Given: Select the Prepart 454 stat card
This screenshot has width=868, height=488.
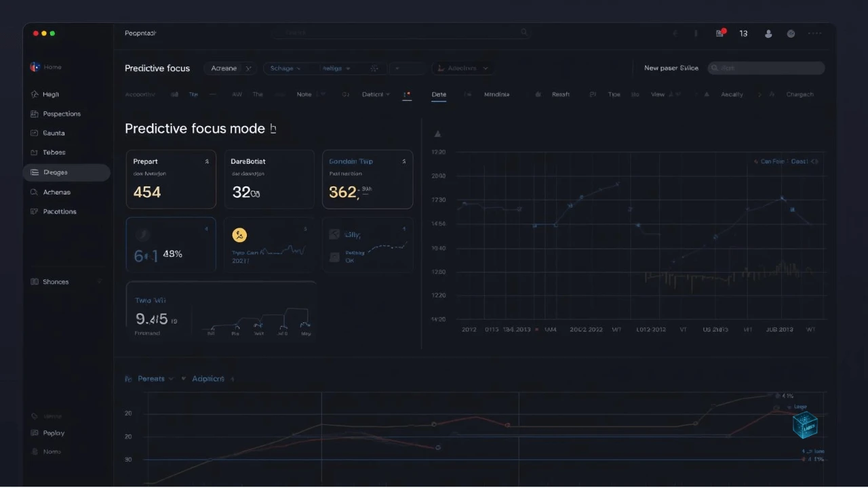Looking at the screenshot, I should pos(171,180).
